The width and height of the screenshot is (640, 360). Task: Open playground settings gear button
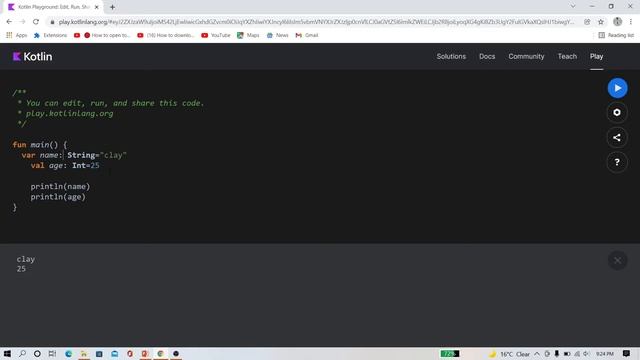click(617, 113)
